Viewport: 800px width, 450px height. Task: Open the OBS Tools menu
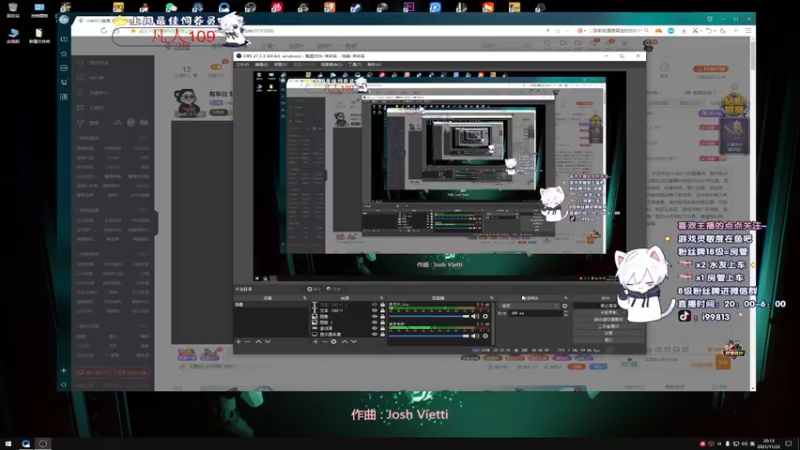[x=355, y=65]
